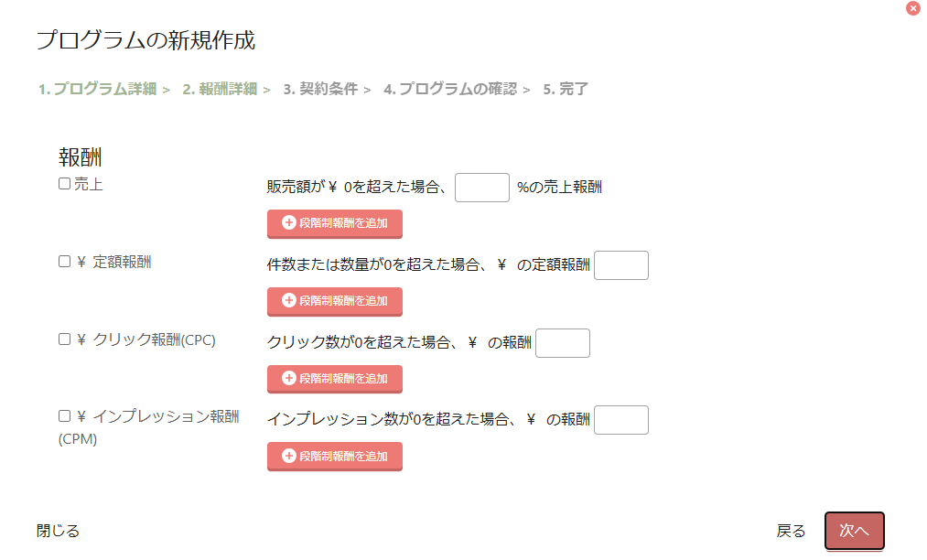
Task: Click plus icon under 売上 reward row
Action: (289, 222)
